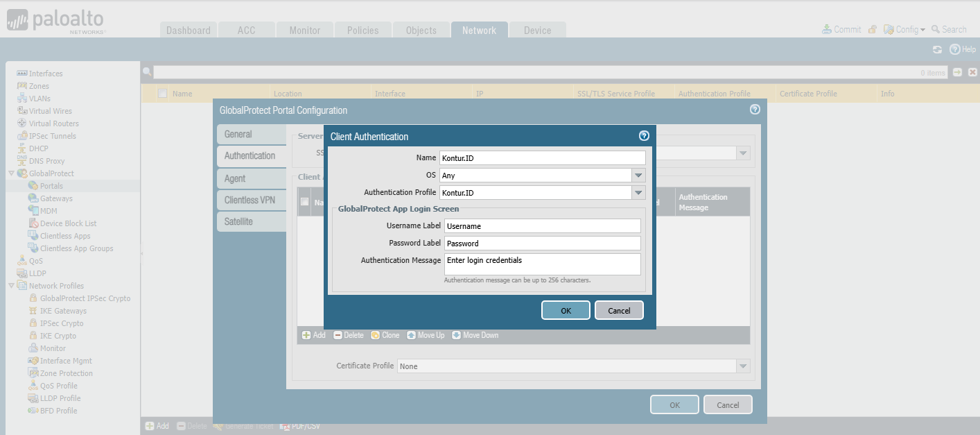Click the Zone Protection icon
Image resolution: width=980 pixels, height=435 pixels.
click(33, 373)
